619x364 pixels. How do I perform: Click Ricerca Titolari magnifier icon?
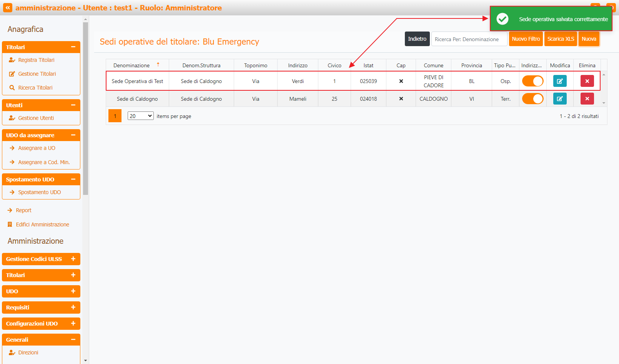pos(12,88)
